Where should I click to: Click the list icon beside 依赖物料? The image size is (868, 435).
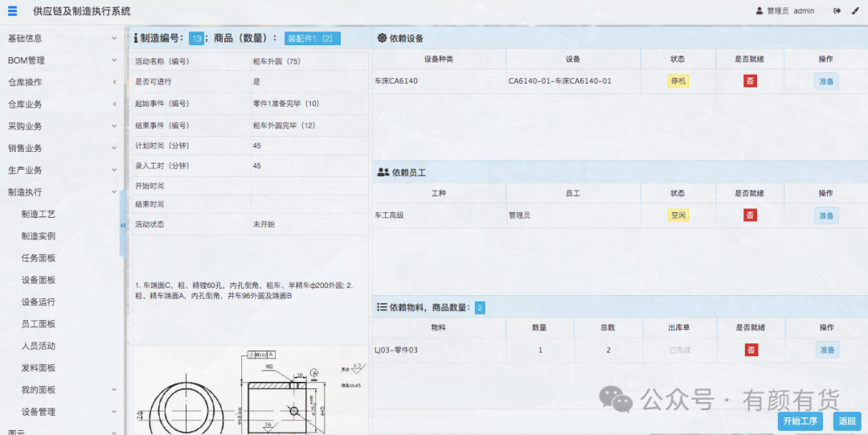pos(382,307)
